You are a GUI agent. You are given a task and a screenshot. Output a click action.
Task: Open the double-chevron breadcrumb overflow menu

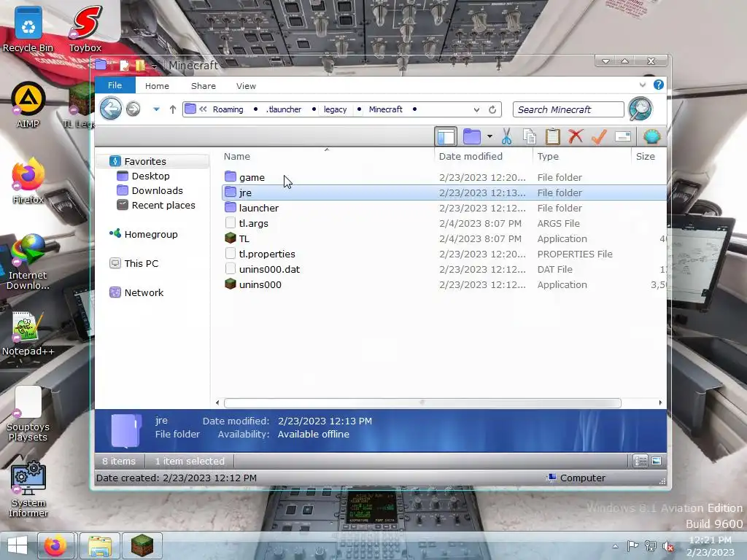[x=203, y=109]
